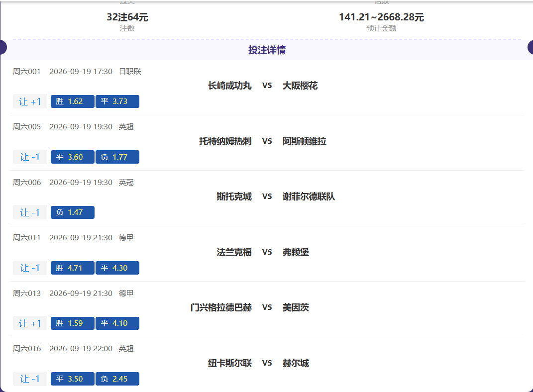Choose 负 1.77 for 托特纳姆热刺 match

pyautogui.click(x=117, y=157)
